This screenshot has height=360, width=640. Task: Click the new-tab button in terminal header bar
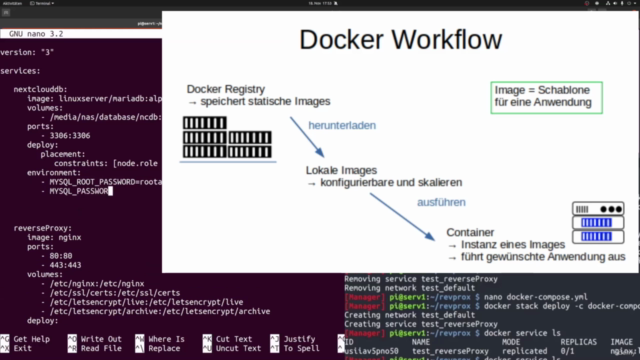coord(6,13)
